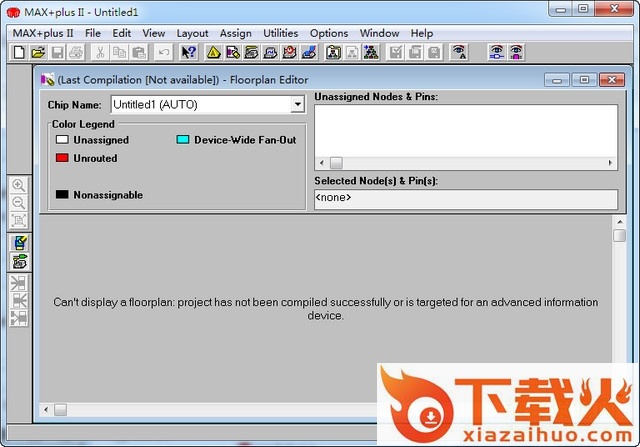Viewport: 640px width, 447px height.
Task: Open the Timing Analyzer toolbar icon
Action: pos(290,52)
